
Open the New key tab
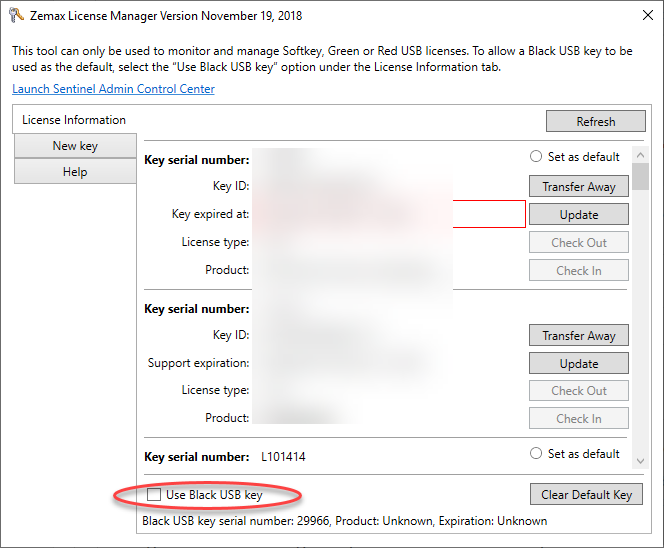point(75,146)
